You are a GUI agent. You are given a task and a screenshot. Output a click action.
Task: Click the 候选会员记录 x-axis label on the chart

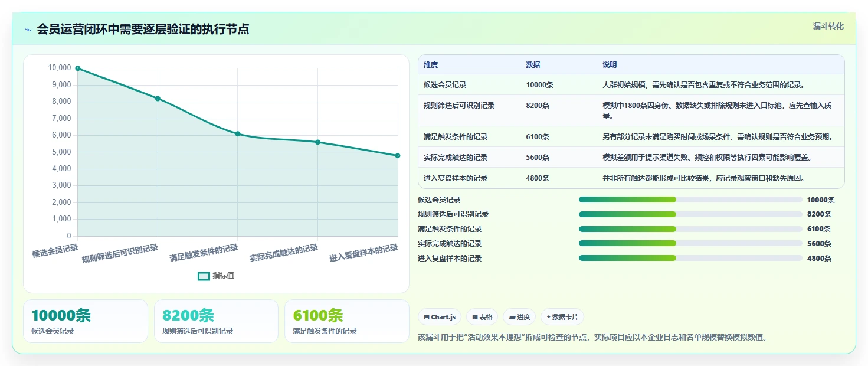55,251
